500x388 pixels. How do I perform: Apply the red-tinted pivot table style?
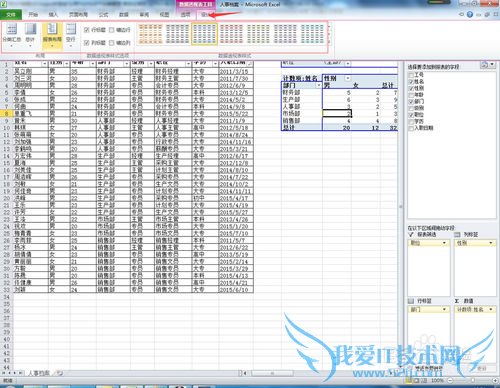[x=231, y=34]
